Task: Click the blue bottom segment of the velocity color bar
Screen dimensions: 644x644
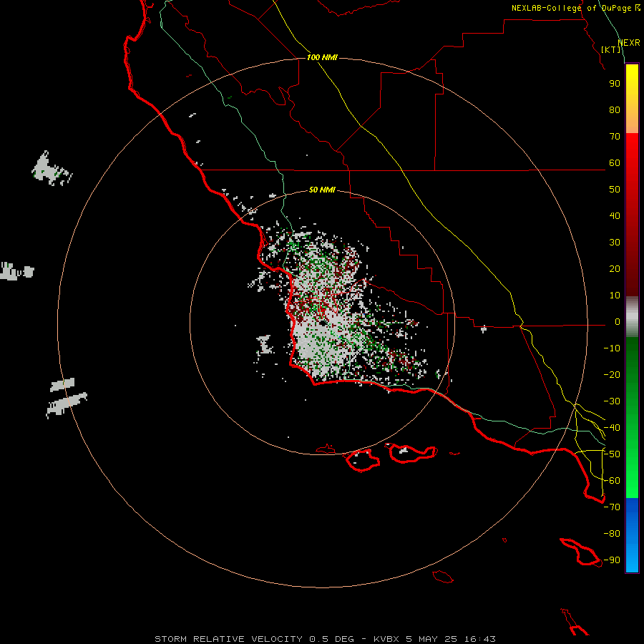Action: tap(632, 535)
